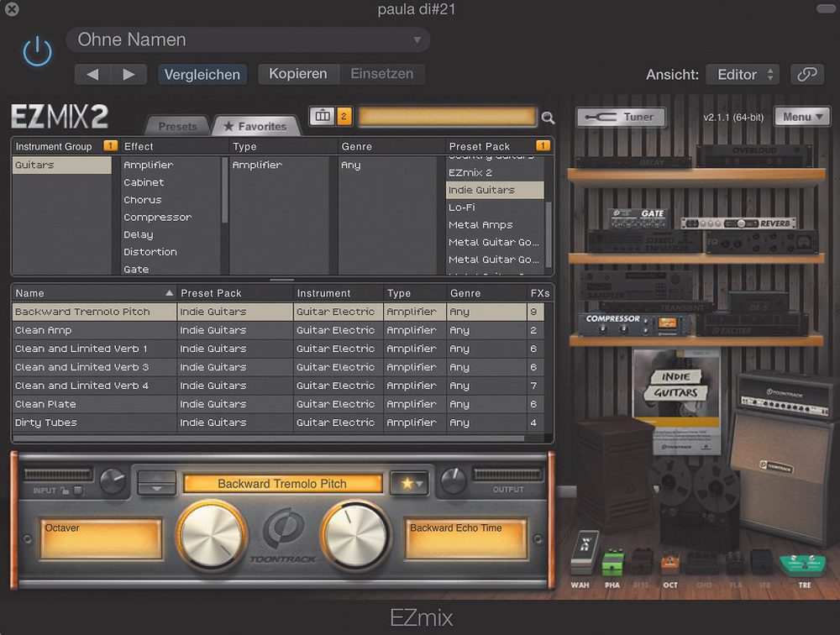Viewport: 840px width, 635px height.
Task: Select Guitars in Instrument Group
Action: [x=61, y=165]
